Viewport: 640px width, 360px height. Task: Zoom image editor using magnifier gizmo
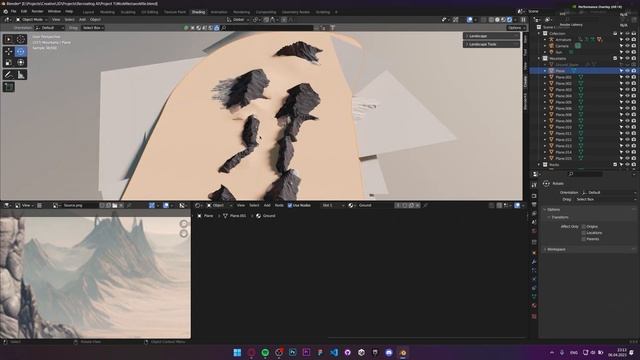(x=184, y=223)
